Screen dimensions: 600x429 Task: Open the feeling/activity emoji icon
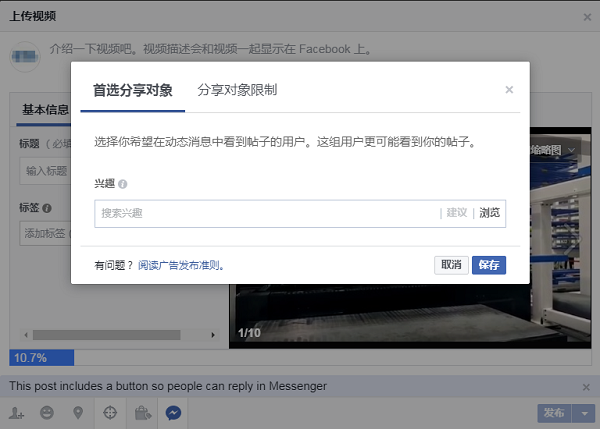(x=47, y=412)
